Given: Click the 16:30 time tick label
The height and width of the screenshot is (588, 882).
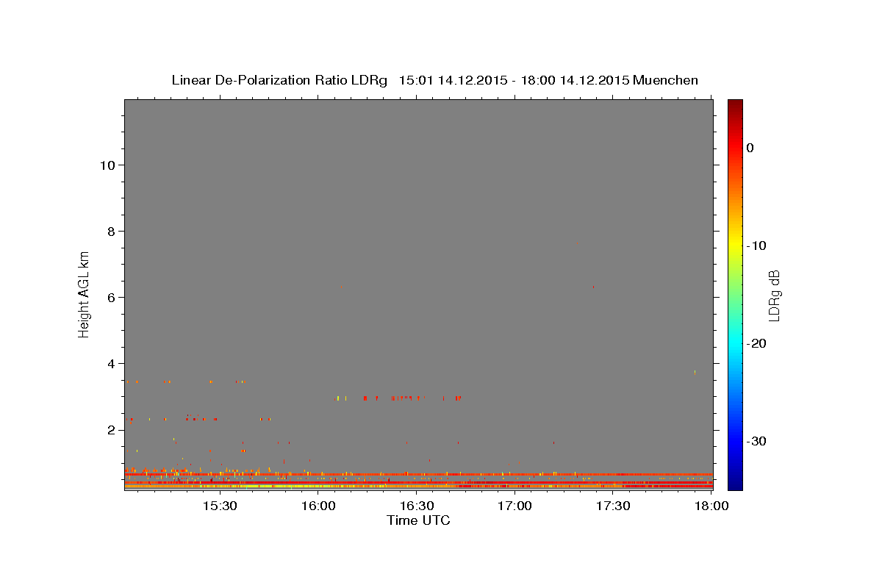Looking at the screenshot, I should 417,506.
